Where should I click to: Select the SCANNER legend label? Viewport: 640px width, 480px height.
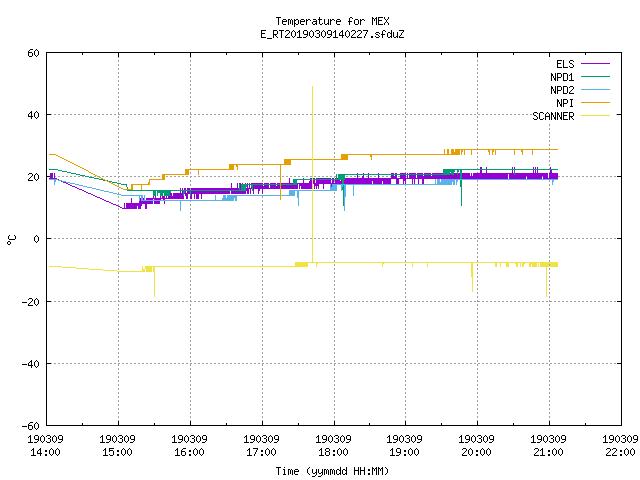pos(553,116)
